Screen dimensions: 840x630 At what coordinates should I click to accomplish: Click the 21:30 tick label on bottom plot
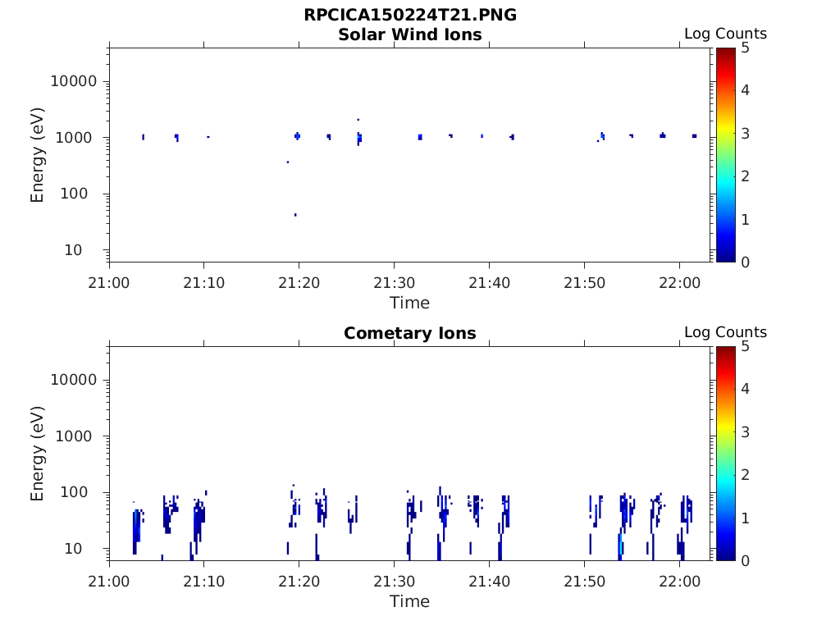394,581
